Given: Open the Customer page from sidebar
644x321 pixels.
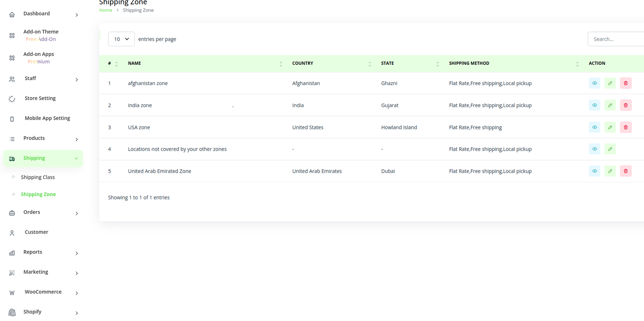Looking at the screenshot, I should [36, 232].
